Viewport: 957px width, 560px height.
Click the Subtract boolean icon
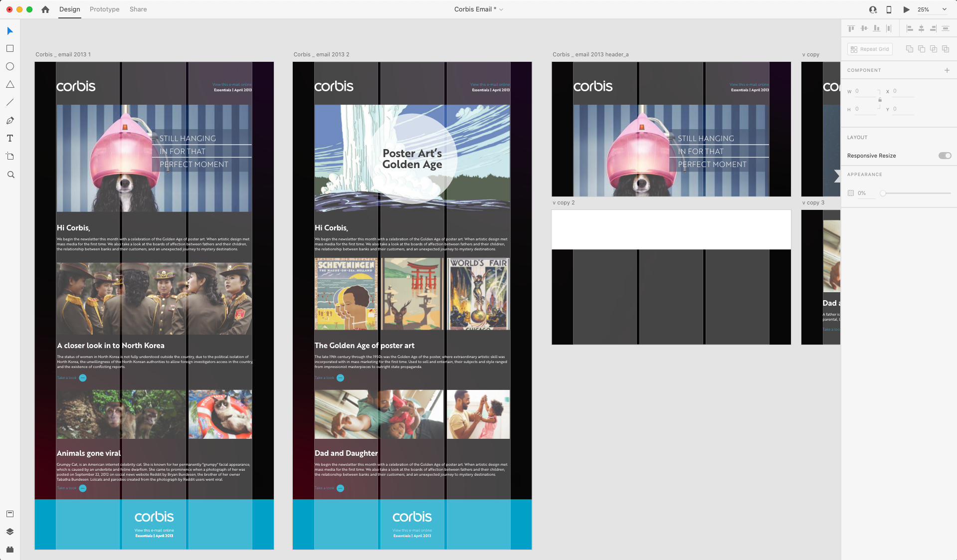click(x=922, y=49)
